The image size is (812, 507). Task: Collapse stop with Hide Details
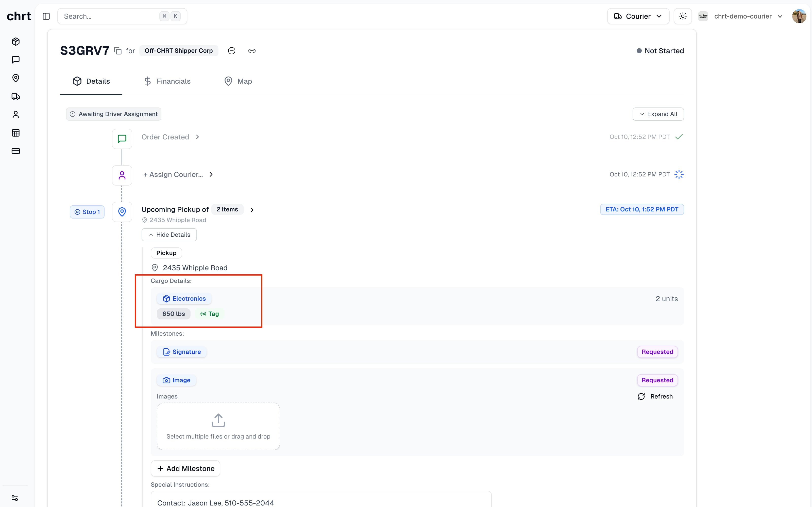click(169, 235)
